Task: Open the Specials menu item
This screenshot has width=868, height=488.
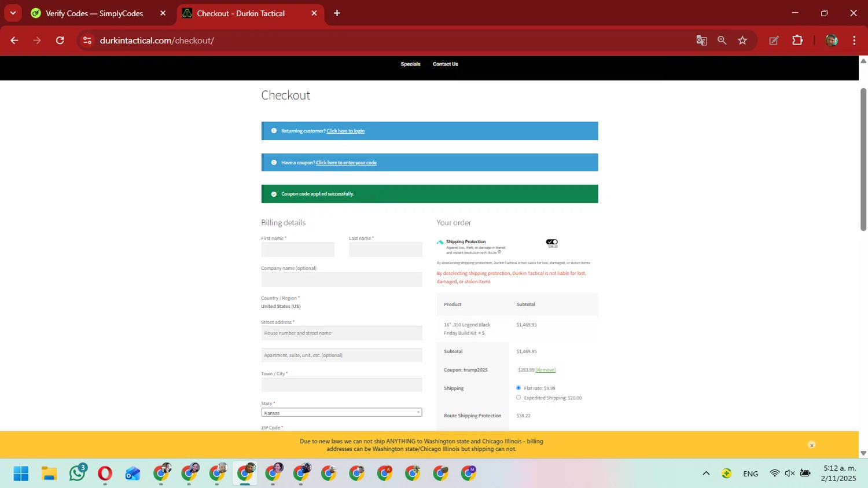Action: point(410,64)
